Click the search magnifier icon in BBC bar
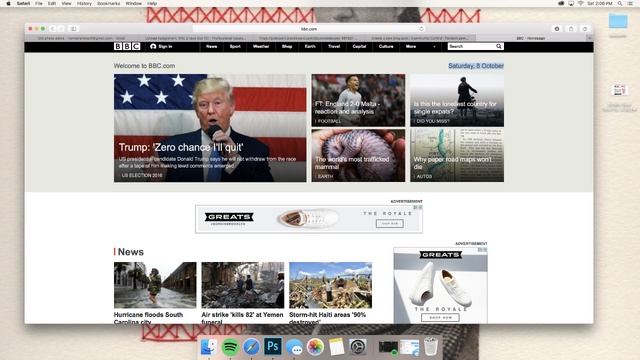 pos(498,47)
